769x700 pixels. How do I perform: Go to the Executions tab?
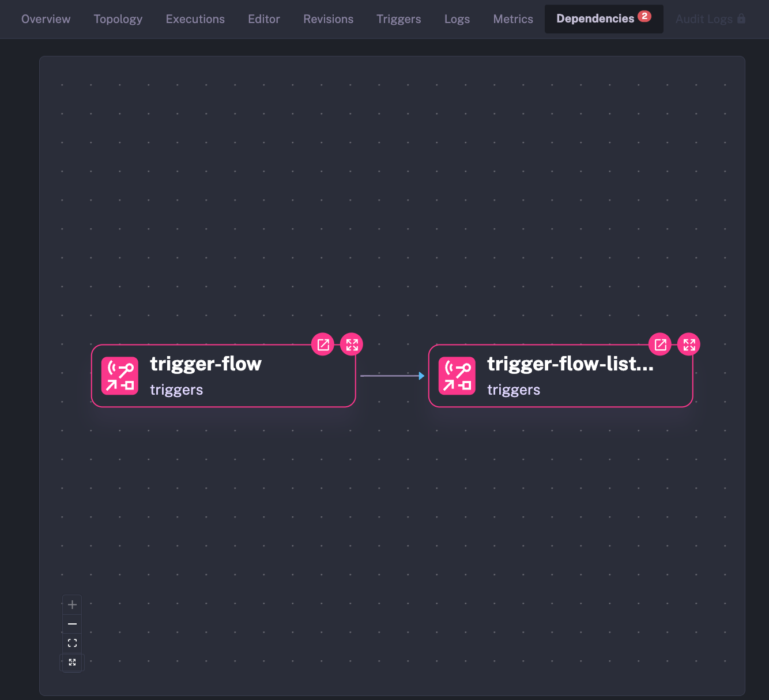195,19
